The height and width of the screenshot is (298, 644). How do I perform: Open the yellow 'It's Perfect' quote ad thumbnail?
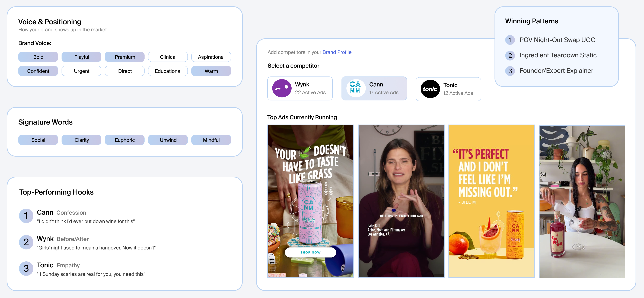pos(492,201)
